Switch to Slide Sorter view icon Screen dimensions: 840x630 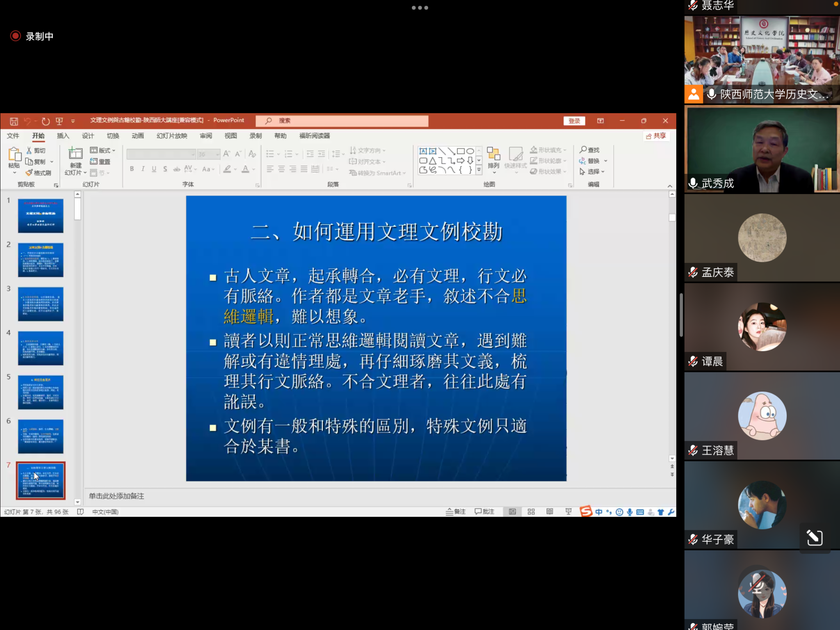(531, 511)
